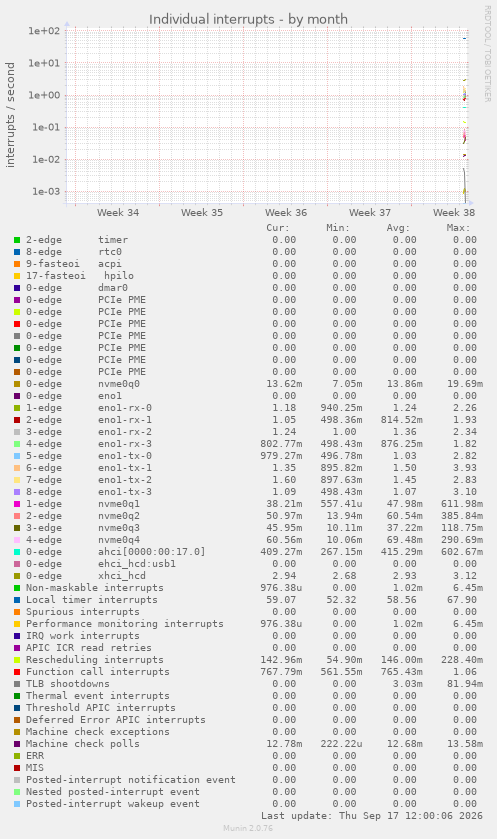
Task: Select the Local timer interrupts label
Action: (91, 600)
